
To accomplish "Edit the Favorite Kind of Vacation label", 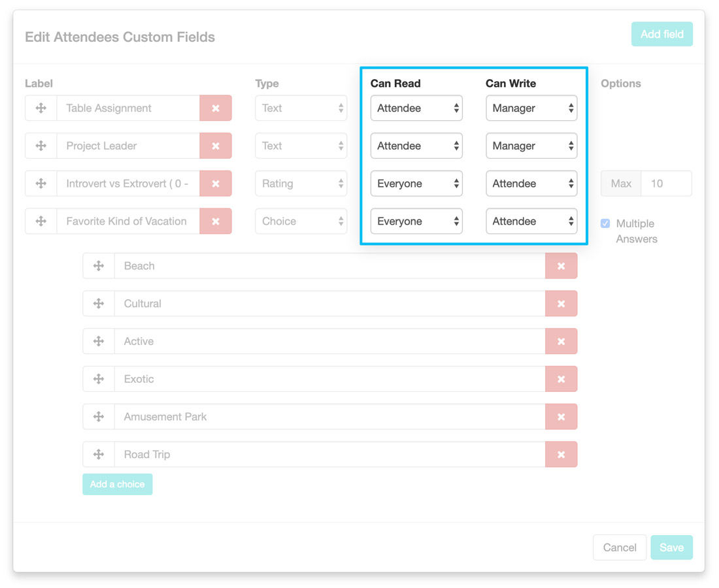I will pos(128,221).
